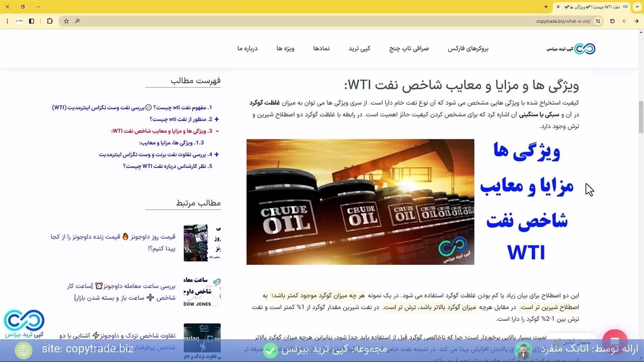Click the browser reload button

click(612, 21)
